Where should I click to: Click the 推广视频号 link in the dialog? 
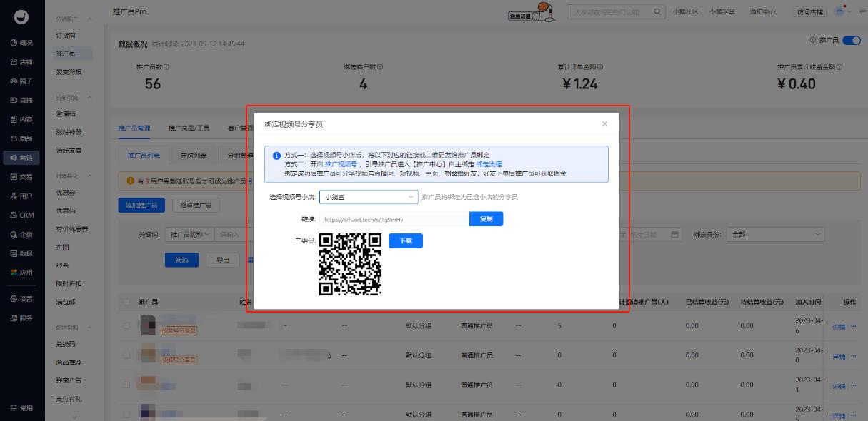pos(341,164)
